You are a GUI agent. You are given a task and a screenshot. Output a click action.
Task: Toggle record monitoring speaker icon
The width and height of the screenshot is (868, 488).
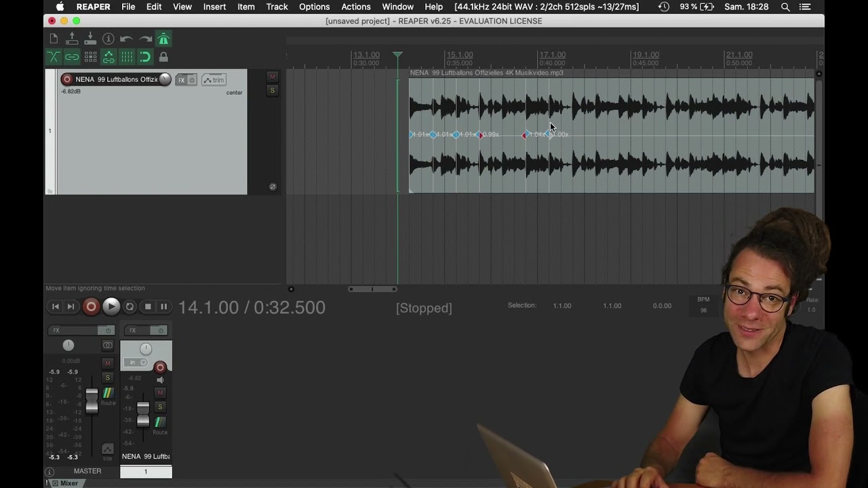160,380
